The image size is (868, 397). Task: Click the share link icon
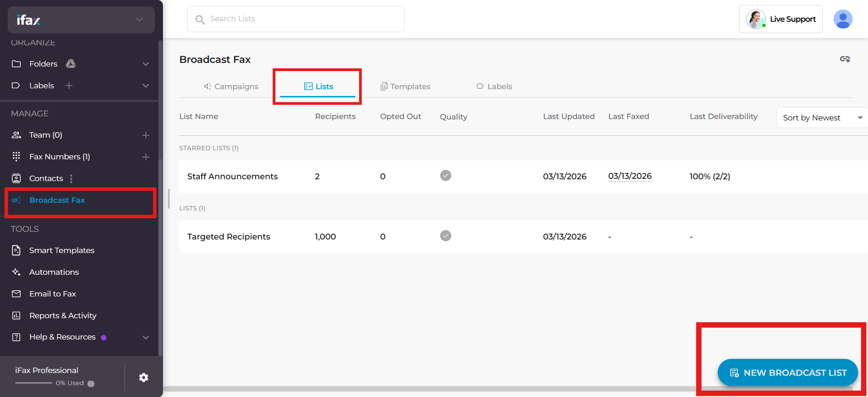(x=844, y=59)
